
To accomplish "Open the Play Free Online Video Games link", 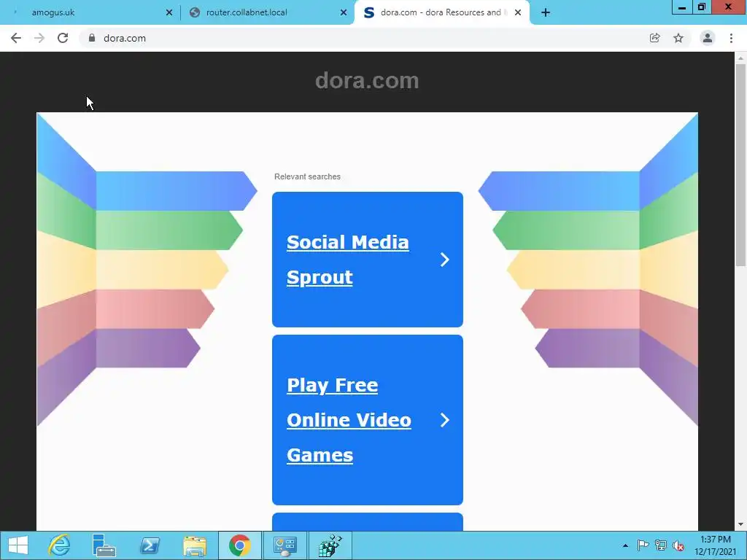I will [x=349, y=420].
